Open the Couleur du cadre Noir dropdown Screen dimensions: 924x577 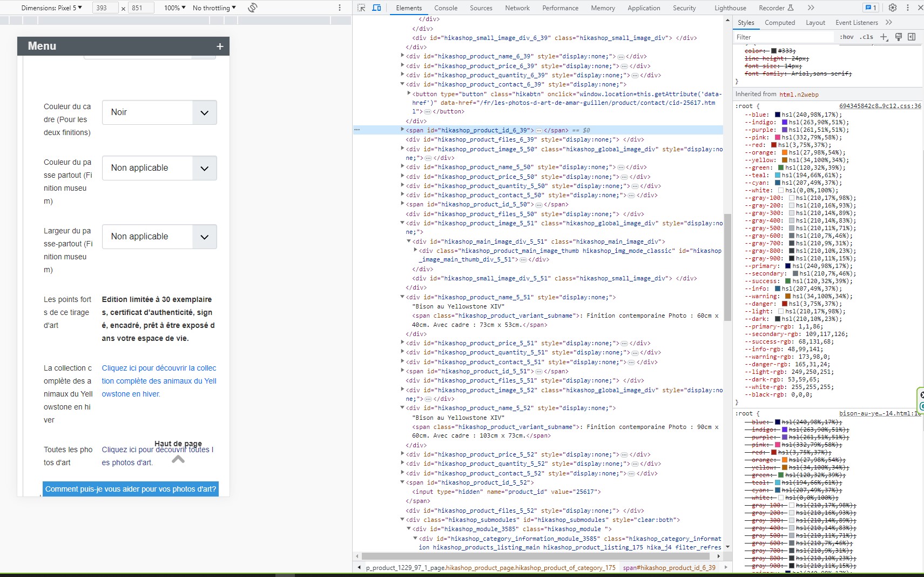tap(159, 112)
